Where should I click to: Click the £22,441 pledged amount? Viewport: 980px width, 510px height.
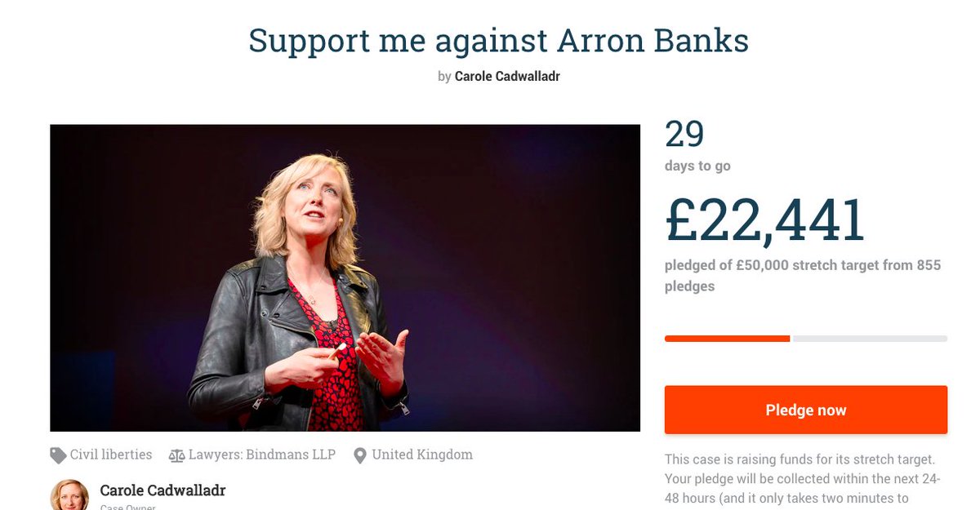click(765, 220)
